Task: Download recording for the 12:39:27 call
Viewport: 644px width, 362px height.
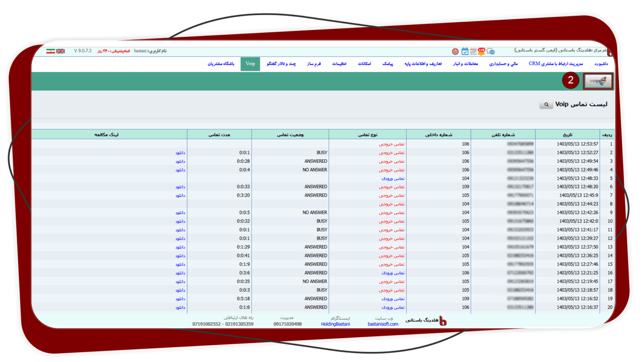Action: [180, 238]
